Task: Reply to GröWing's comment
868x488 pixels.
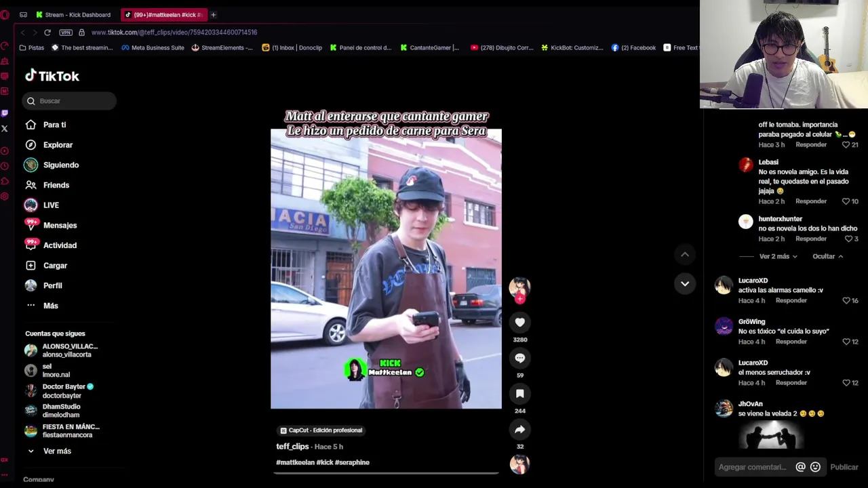Action: click(x=791, y=342)
